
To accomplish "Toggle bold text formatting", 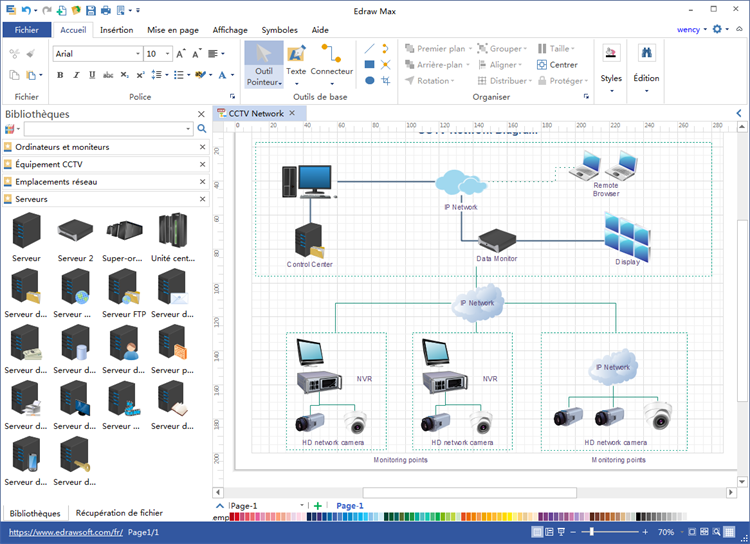I will click(x=61, y=75).
